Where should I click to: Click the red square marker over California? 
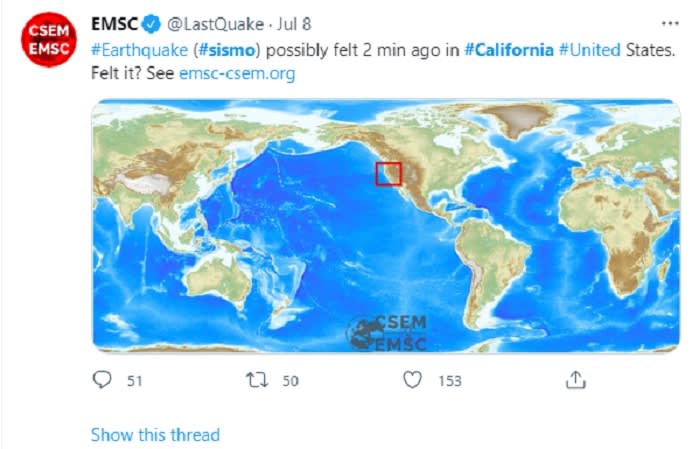coord(388,173)
